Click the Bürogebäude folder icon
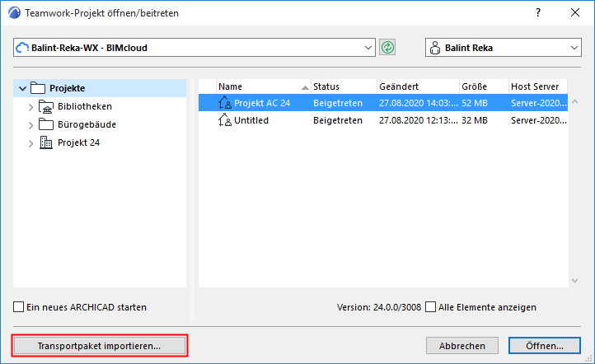This screenshot has height=364, width=595. tap(46, 124)
